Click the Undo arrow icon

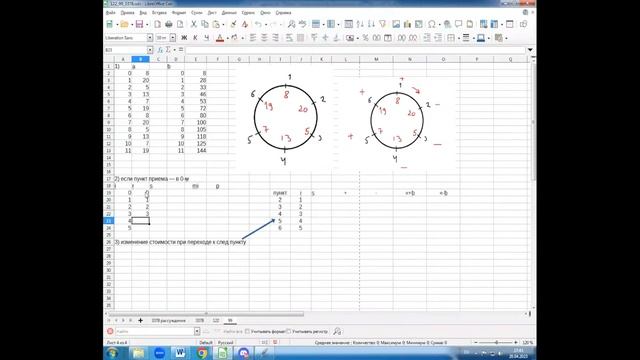258,24
